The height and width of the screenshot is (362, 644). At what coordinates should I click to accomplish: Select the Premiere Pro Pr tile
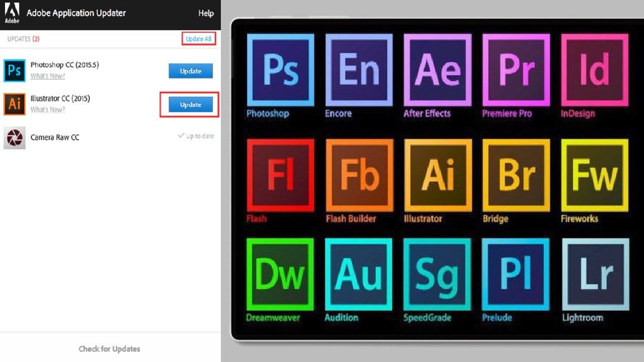coord(516,70)
